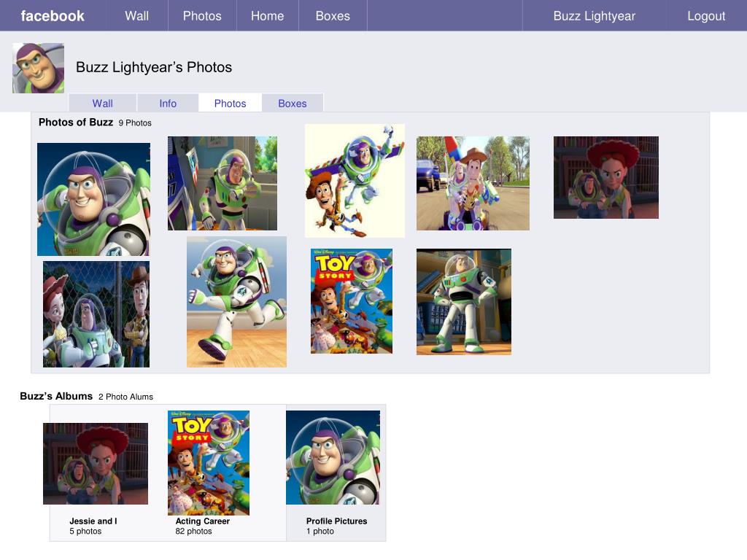Open close-up smiling Buzz photo in Photos of Buzz

[x=93, y=199]
